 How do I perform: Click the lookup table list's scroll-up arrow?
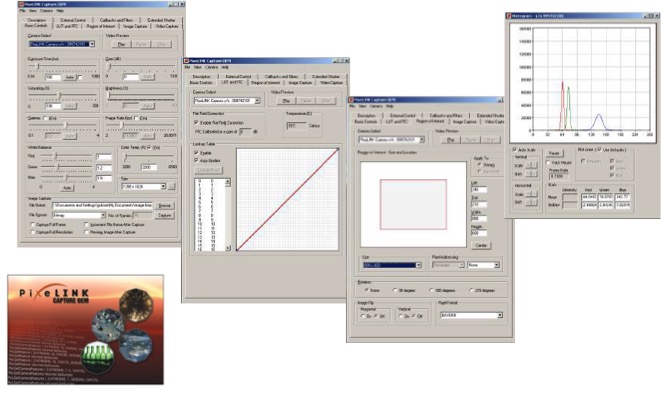(228, 182)
